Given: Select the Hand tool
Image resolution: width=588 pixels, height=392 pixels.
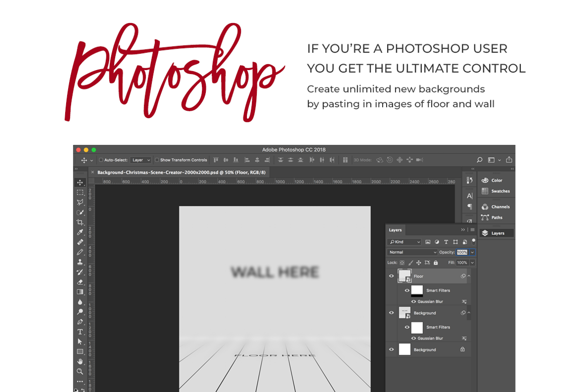Looking at the screenshot, I should [x=80, y=362].
